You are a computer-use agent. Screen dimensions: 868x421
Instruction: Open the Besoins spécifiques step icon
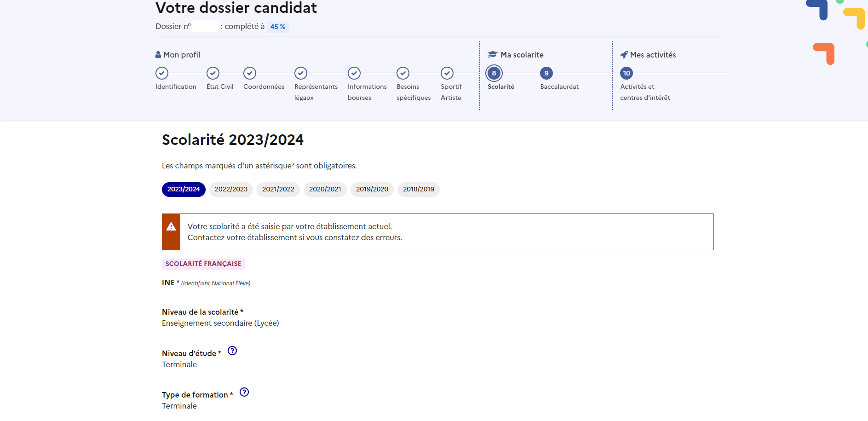[x=403, y=73]
